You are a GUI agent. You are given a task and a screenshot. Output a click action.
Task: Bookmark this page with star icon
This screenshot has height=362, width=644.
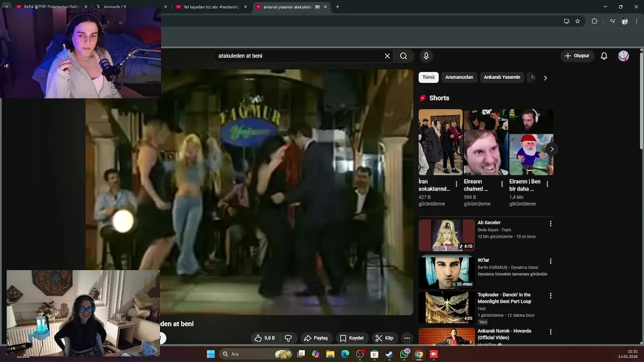point(578,21)
